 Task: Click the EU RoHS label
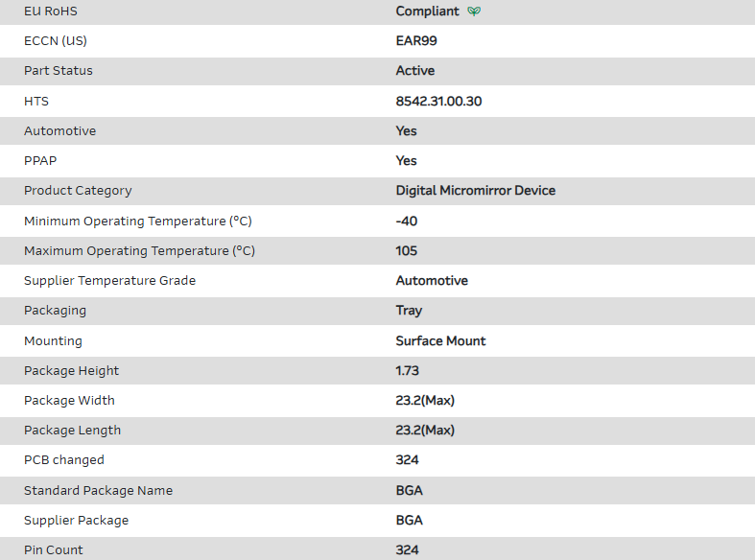[x=51, y=12]
